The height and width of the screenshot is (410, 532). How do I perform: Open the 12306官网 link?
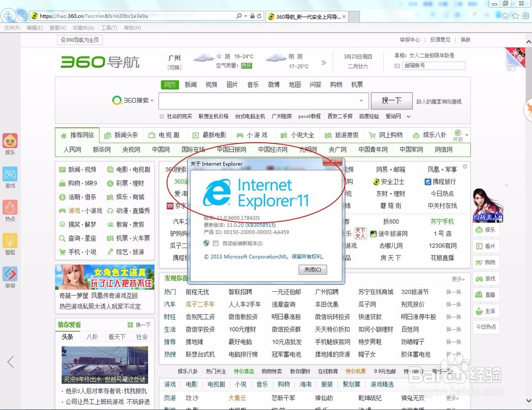pos(443,245)
